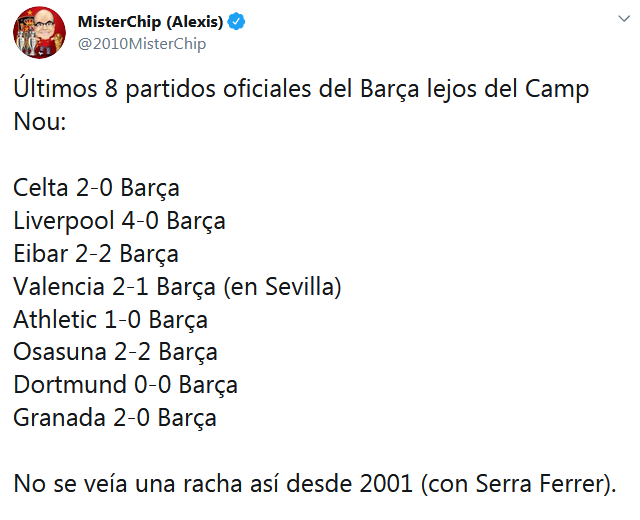Image resolution: width=640 pixels, height=520 pixels.
Task: Open the tweet options chevron menu
Action: click(624, 19)
